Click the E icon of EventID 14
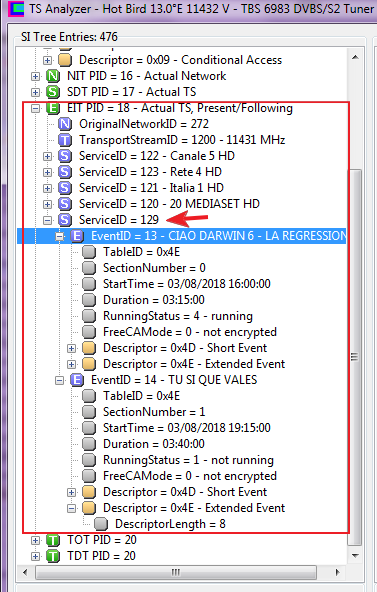 point(77,380)
